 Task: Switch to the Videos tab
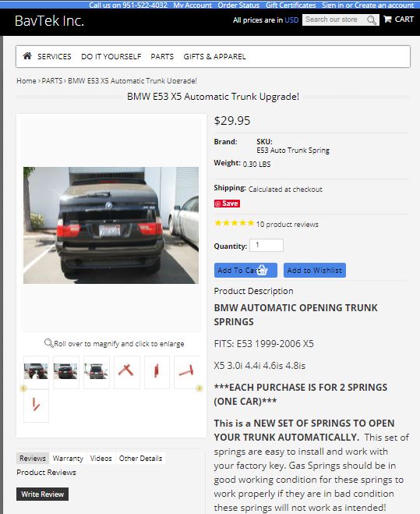(101, 459)
